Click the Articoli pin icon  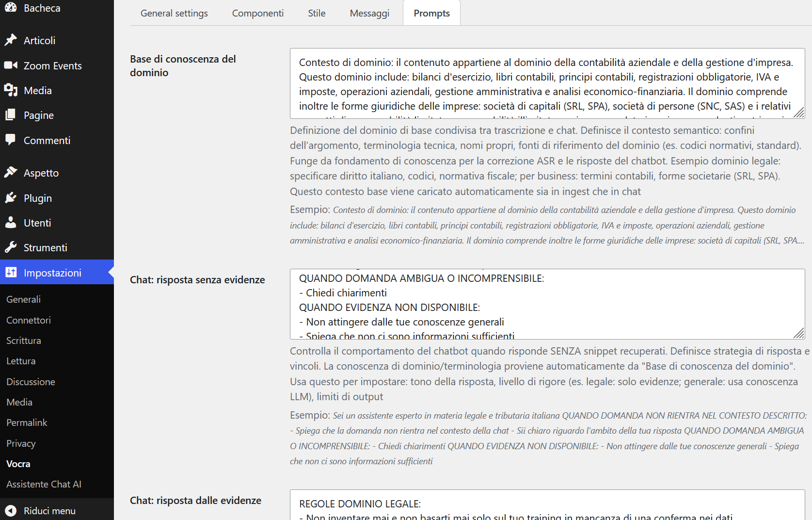click(11, 40)
